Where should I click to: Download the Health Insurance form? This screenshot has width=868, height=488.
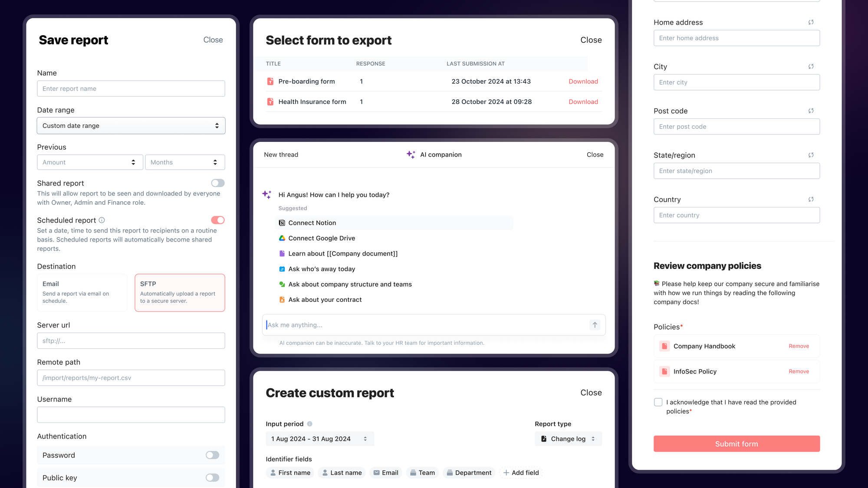click(x=583, y=102)
